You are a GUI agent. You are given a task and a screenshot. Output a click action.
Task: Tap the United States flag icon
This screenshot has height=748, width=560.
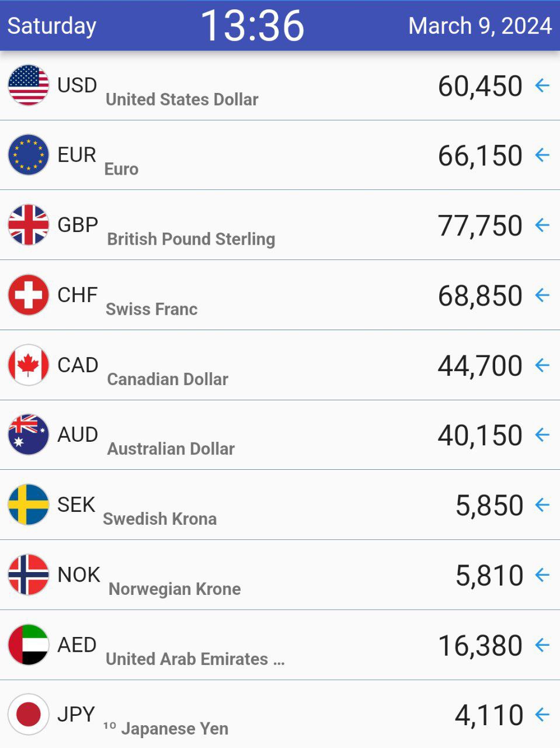coord(29,85)
